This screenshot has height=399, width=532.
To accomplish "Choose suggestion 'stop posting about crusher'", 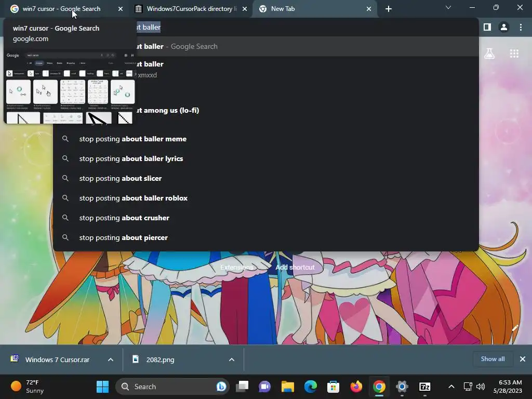I will tap(266, 218).
